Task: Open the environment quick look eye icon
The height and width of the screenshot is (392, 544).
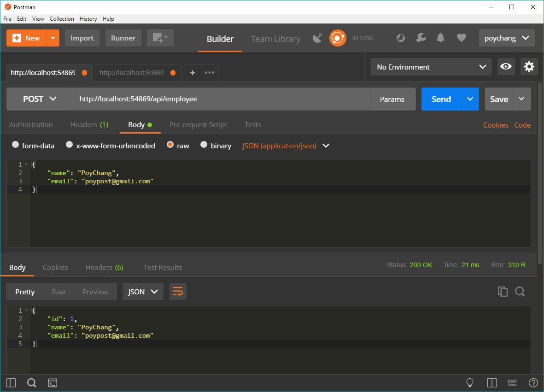Action: pyautogui.click(x=506, y=67)
